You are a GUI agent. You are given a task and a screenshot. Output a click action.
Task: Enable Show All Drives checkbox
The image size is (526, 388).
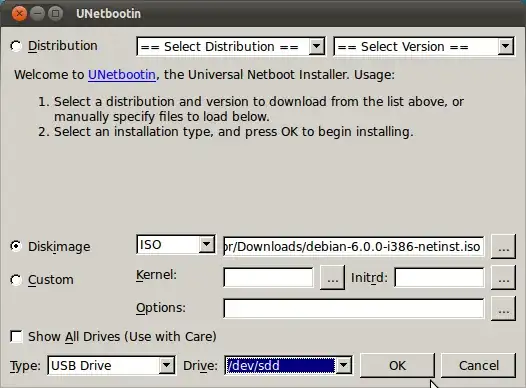click(x=16, y=336)
